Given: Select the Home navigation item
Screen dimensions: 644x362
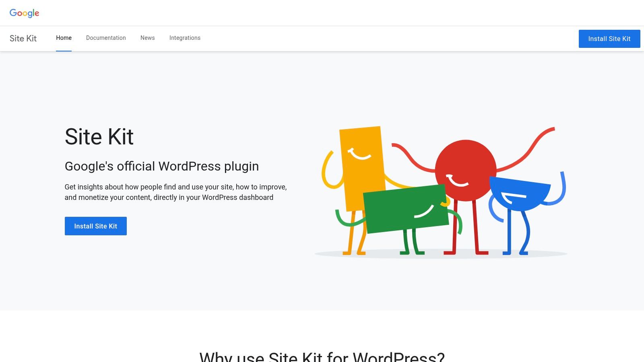Looking at the screenshot, I should click(64, 38).
